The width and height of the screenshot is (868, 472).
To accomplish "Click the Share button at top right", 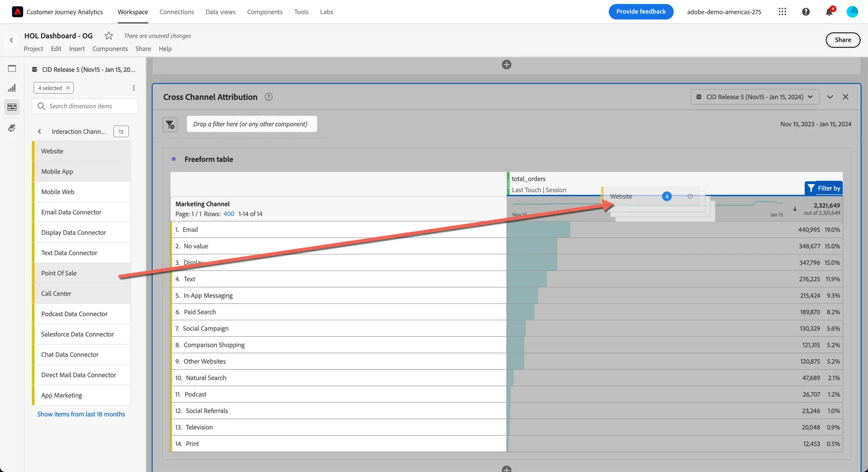I will (843, 40).
